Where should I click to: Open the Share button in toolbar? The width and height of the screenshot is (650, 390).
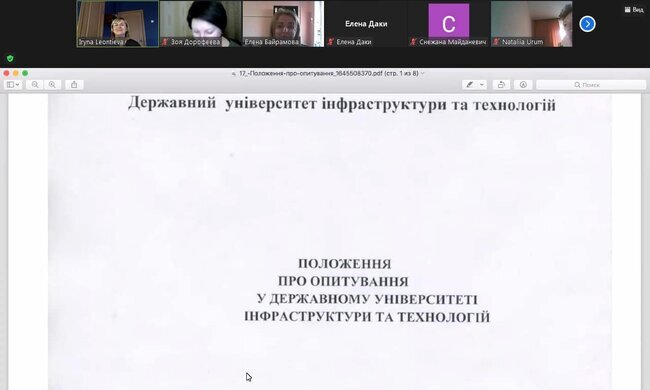(x=74, y=85)
